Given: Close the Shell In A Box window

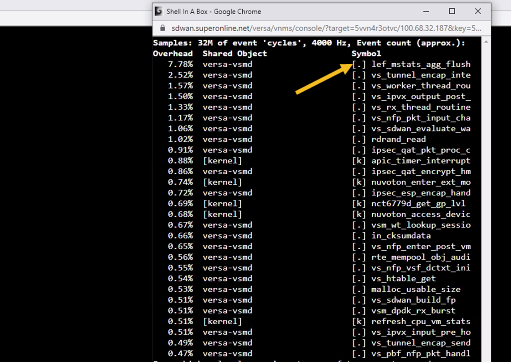Looking at the screenshot, I should coord(478,11).
